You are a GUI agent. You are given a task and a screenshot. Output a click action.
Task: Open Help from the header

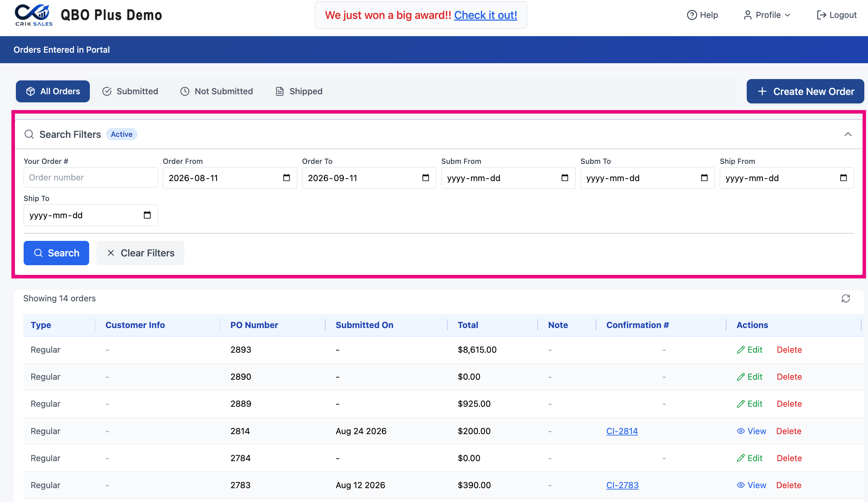coord(702,15)
